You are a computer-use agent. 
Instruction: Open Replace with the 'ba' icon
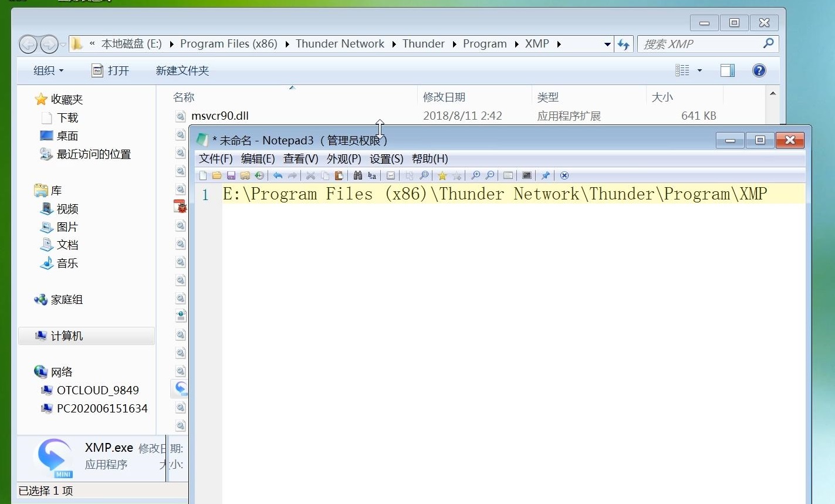pos(372,175)
